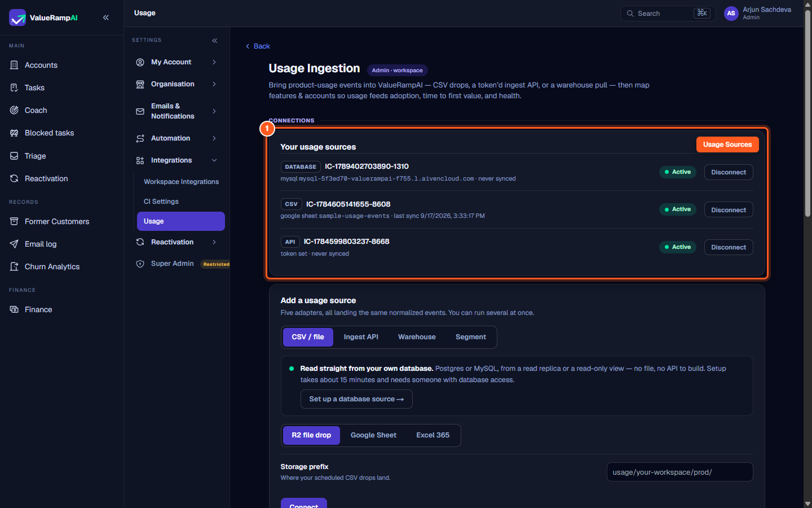Expand the Organisation settings chevron
Screen dimensions: 812x508
pyautogui.click(x=214, y=84)
